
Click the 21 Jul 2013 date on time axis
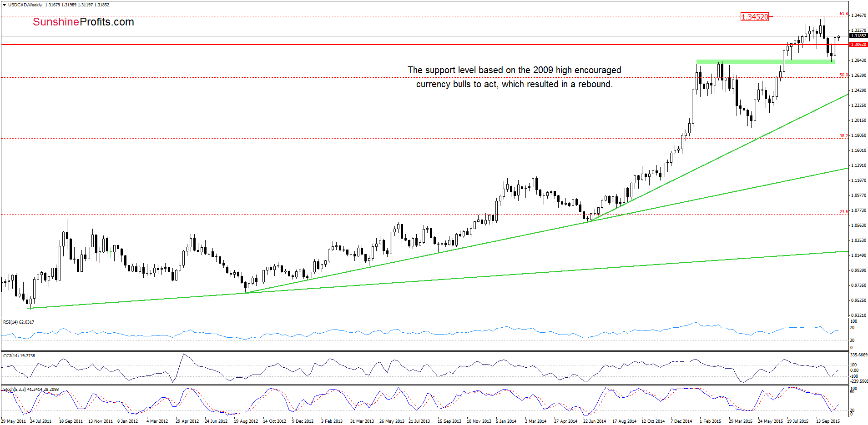(419, 421)
